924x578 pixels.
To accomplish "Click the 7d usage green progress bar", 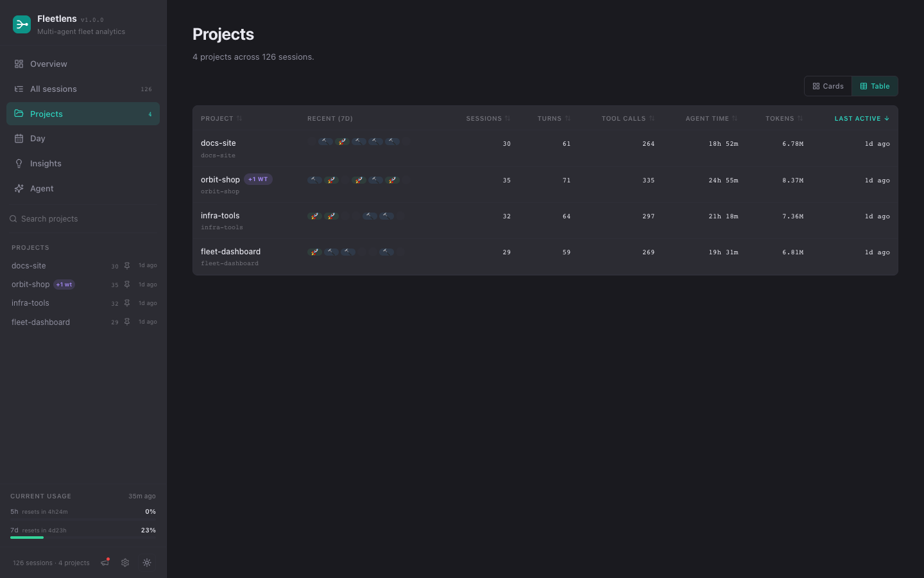I will point(27,538).
